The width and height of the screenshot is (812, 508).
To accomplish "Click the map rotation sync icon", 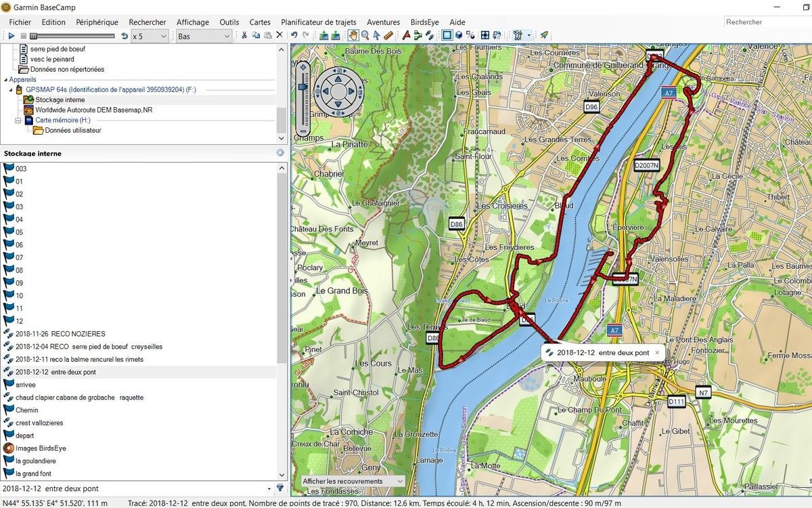I will click(x=497, y=35).
